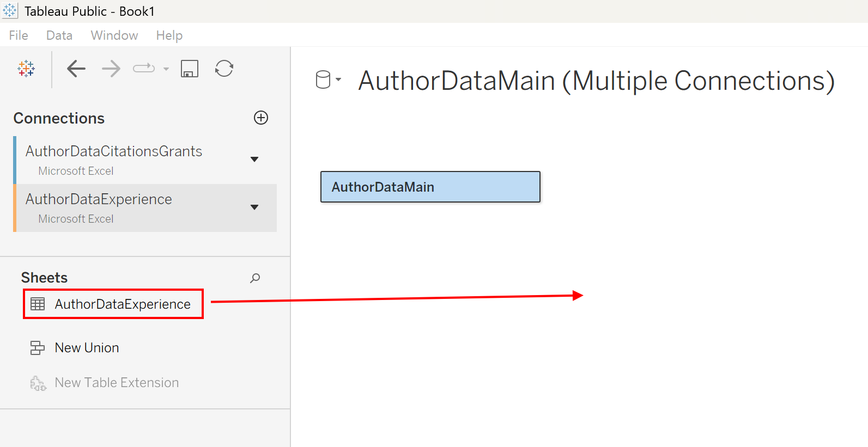Go back with the left arrow

coord(76,69)
